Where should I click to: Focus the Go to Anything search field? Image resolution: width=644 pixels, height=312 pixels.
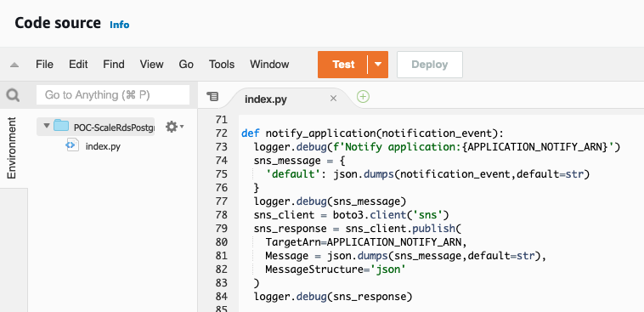coord(113,95)
